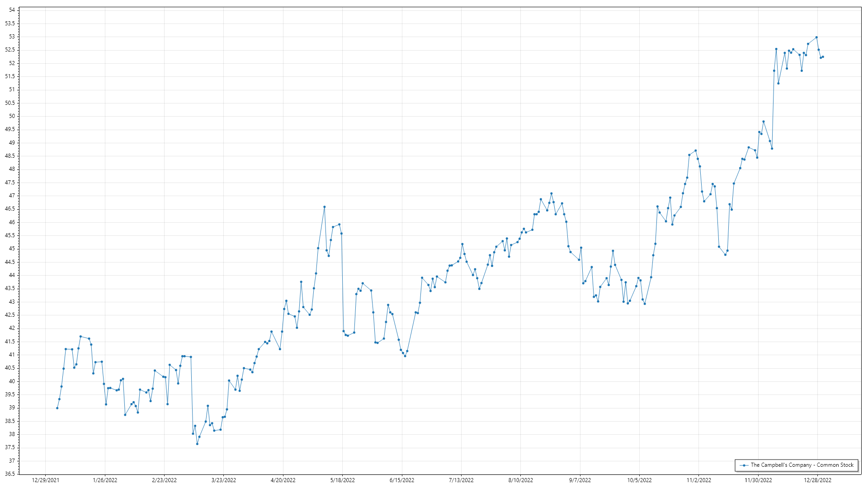Click the 1/26/2022 x-axis date label
Viewport: 868px width, 488px height.
[105, 480]
